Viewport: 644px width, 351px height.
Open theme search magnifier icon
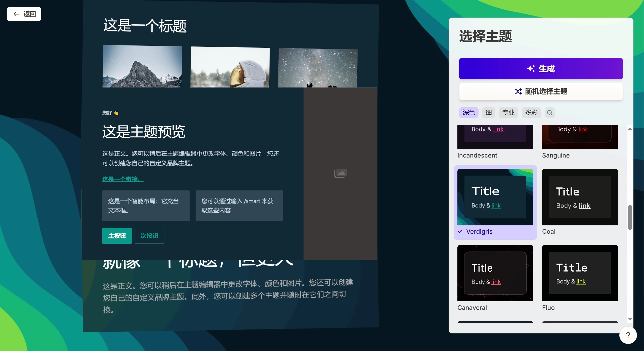pyautogui.click(x=550, y=113)
